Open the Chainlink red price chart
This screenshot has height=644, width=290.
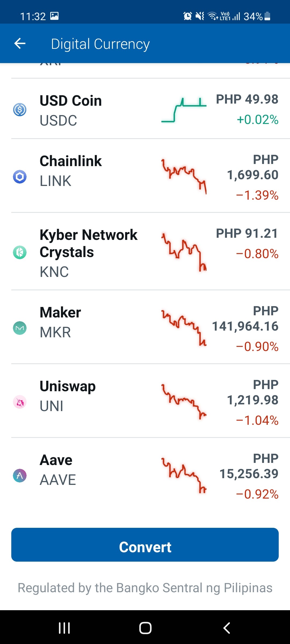click(x=184, y=176)
